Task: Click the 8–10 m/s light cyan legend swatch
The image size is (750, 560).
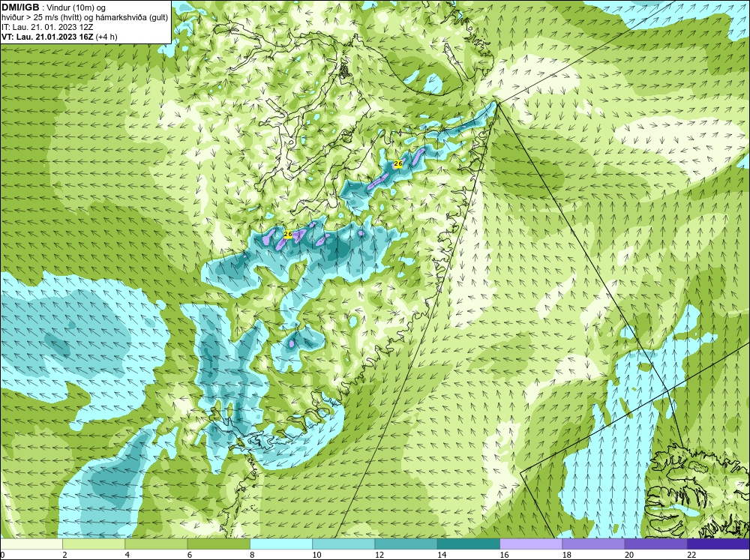Action: click(x=281, y=544)
